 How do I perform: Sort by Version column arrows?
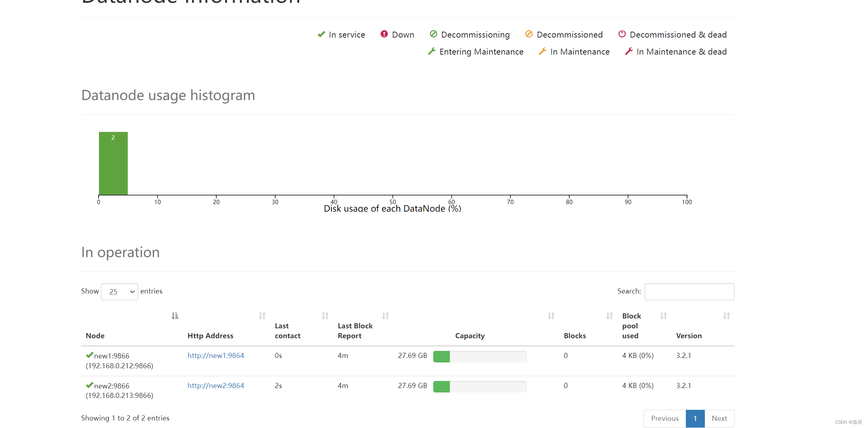tap(726, 316)
